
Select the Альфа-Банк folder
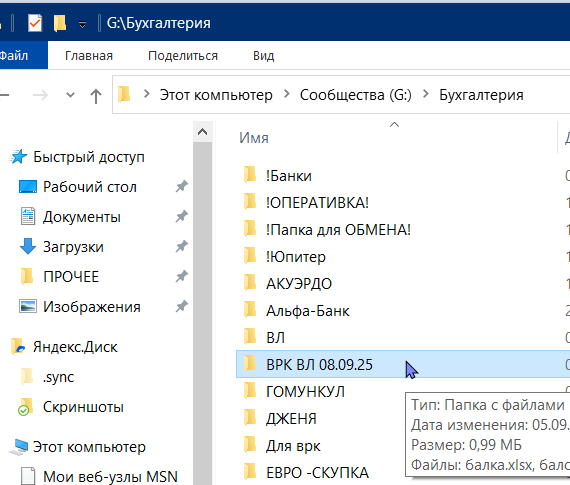308,311
